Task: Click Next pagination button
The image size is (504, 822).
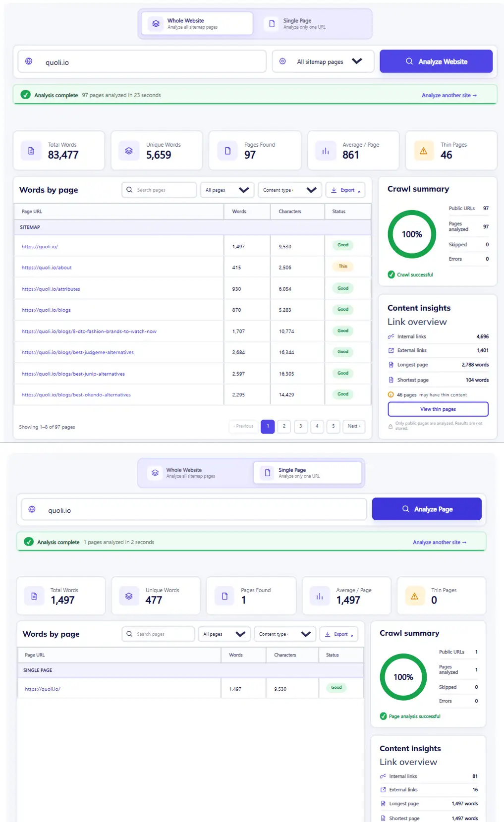Action: [354, 426]
